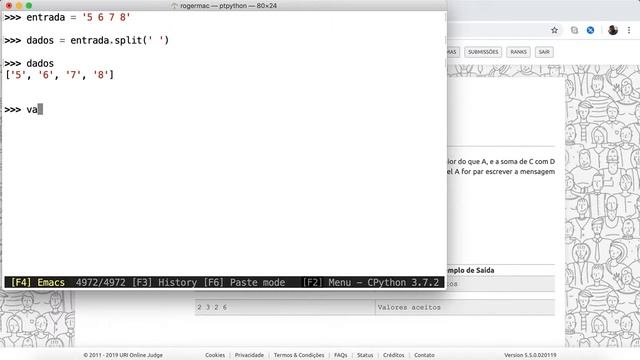Open the Créditos footer link

click(x=393, y=355)
